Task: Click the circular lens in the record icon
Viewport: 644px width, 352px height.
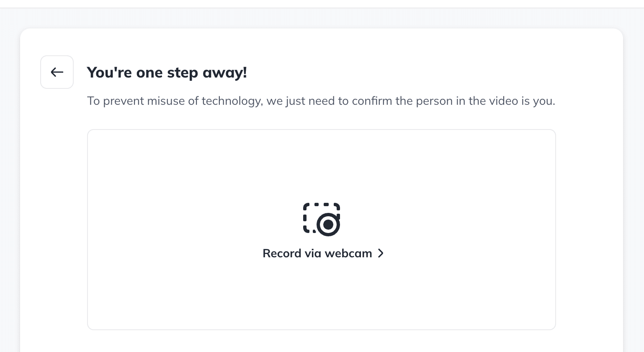Action: point(328,225)
